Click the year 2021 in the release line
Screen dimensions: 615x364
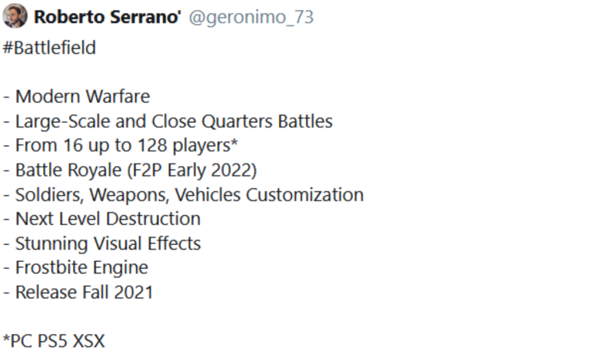pos(134,293)
